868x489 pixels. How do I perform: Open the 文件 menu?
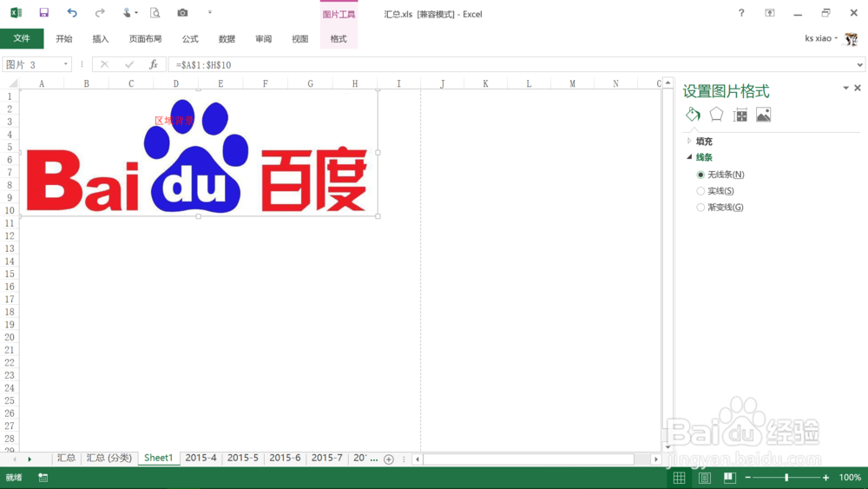pos(22,38)
